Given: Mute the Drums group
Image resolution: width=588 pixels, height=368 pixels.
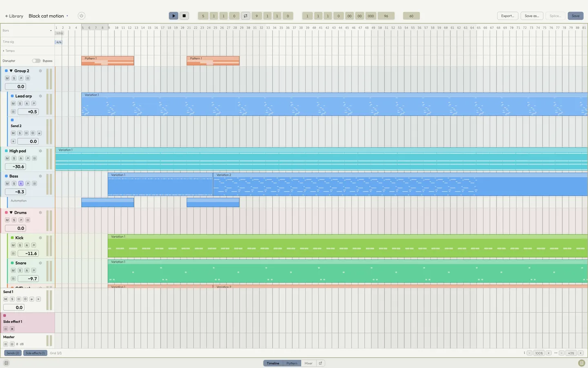Looking at the screenshot, I should pyautogui.click(x=7, y=220).
